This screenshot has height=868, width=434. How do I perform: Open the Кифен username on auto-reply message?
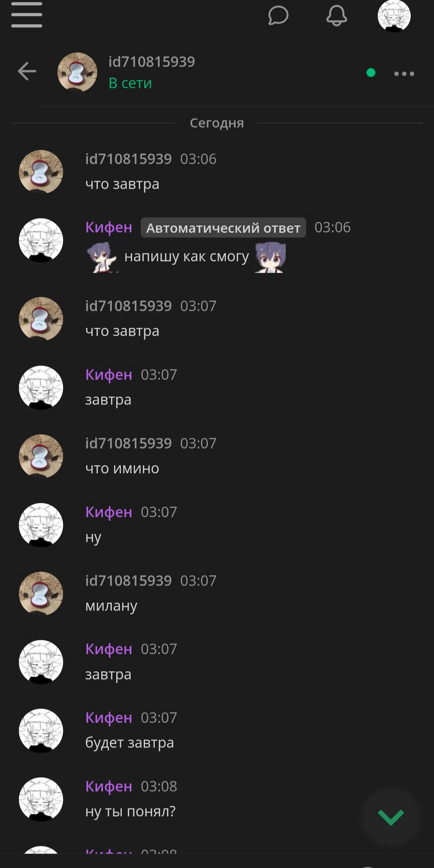pos(108,227)
